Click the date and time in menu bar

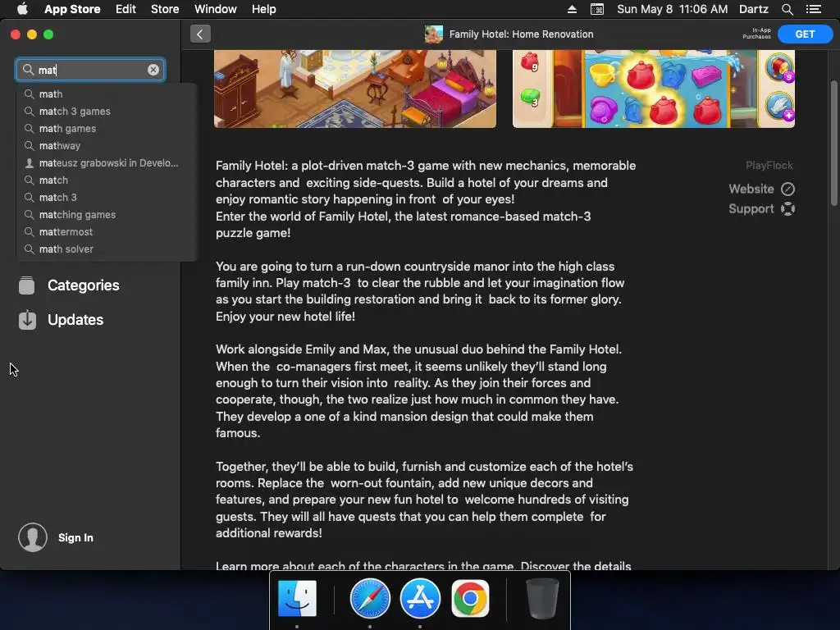coord(673,9)
